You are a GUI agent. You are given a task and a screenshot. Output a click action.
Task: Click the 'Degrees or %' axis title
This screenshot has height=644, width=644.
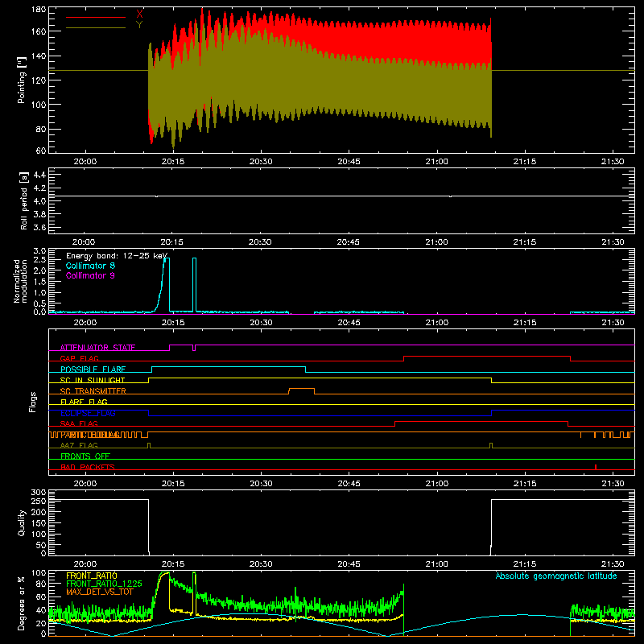pyautogui.click(x=22, y=603)
